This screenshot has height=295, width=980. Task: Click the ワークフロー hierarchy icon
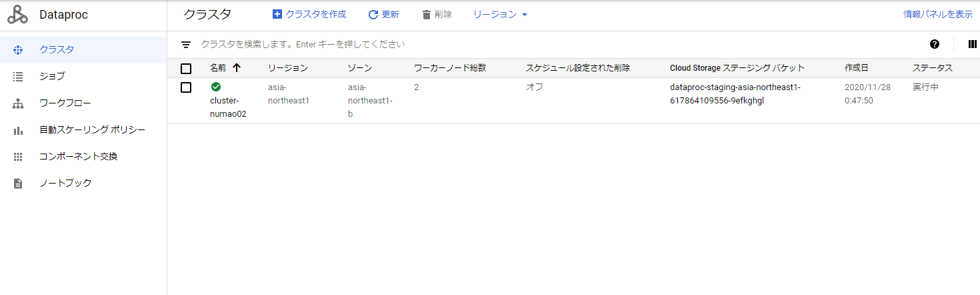coord(18,103)
